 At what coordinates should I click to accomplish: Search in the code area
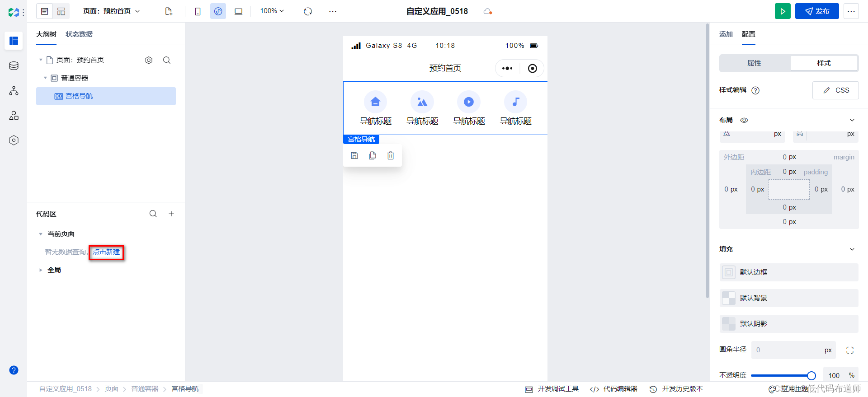tap(153, 214)
